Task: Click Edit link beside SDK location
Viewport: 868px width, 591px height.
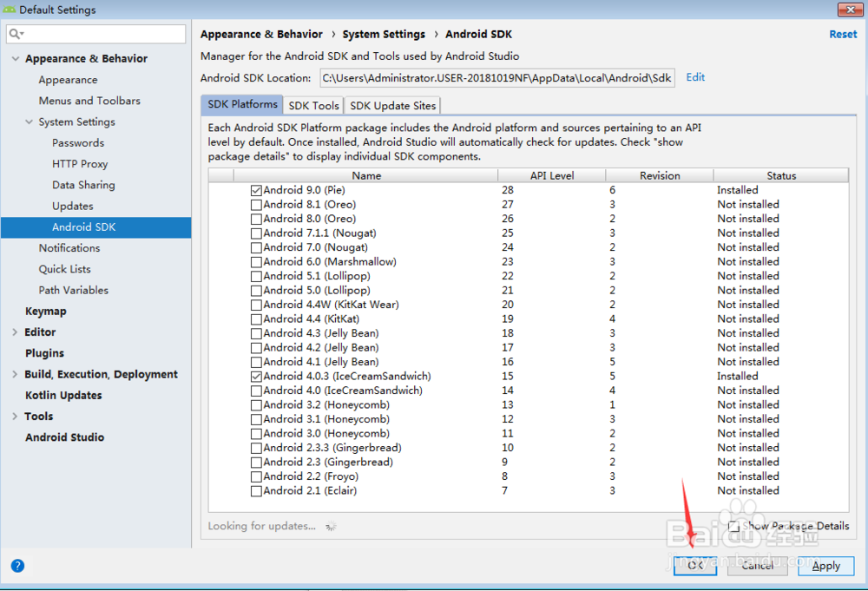Action: tap(695, 77)
